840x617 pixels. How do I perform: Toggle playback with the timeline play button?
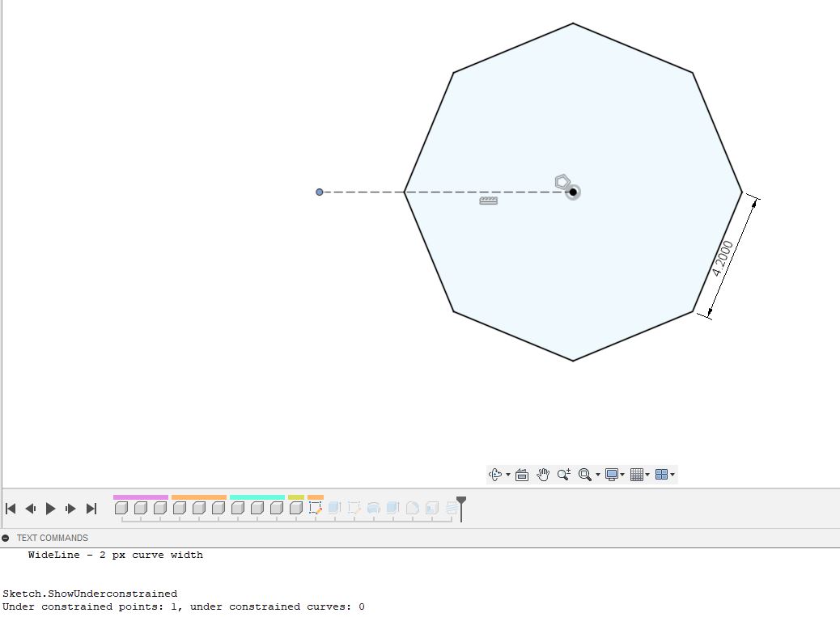click(50, 509)
